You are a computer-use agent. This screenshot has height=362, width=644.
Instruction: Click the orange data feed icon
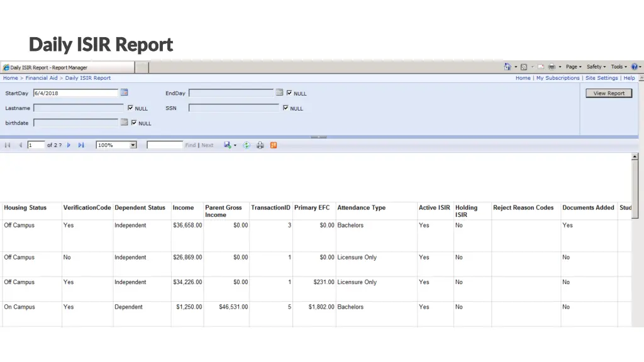[x=274, y=145]
